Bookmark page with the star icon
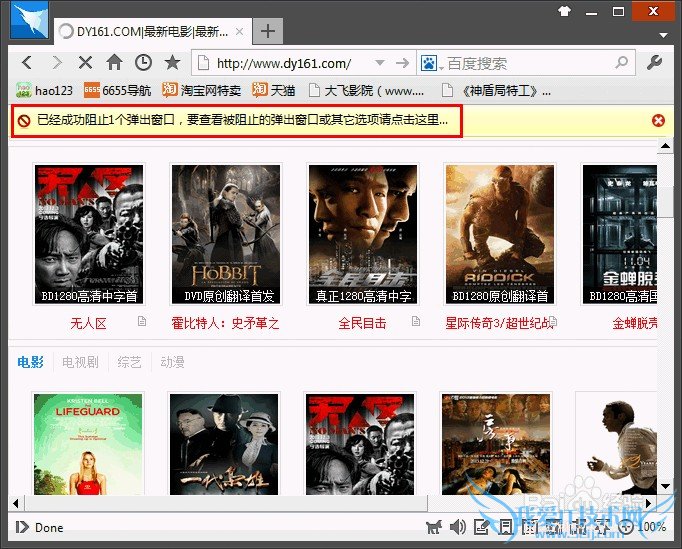Viewport: 682px width, 549px height. click(172, 62)
